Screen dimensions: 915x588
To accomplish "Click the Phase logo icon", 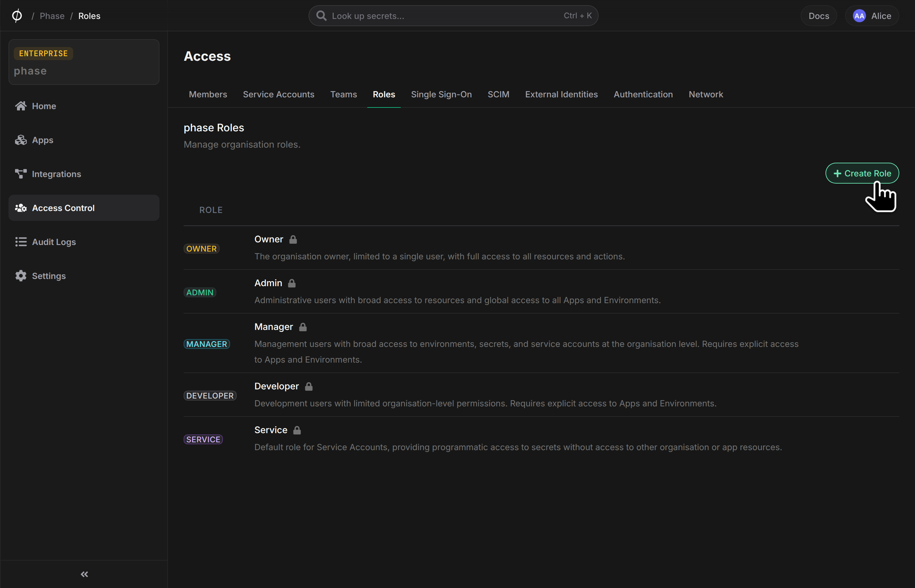I will [17, 16].
